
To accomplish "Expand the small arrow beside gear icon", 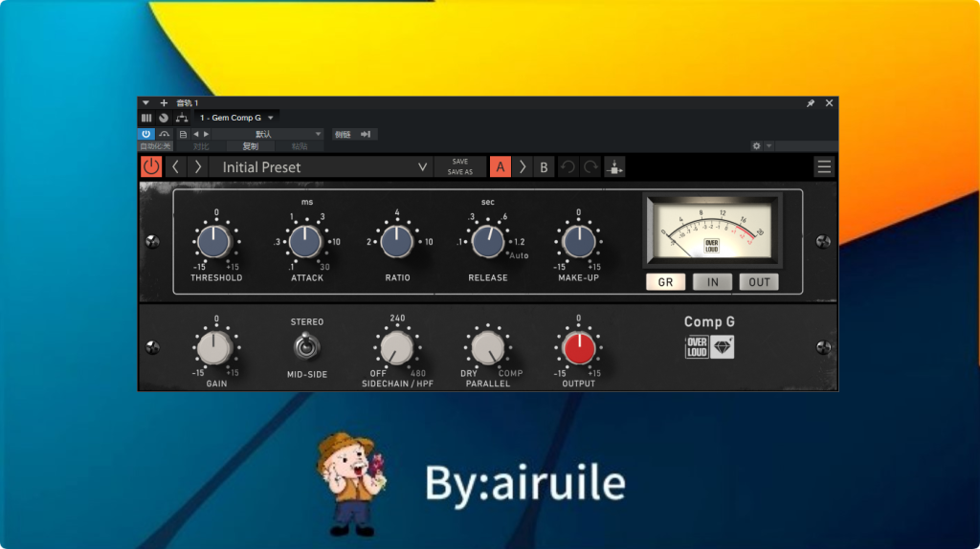I will point(768,146).
